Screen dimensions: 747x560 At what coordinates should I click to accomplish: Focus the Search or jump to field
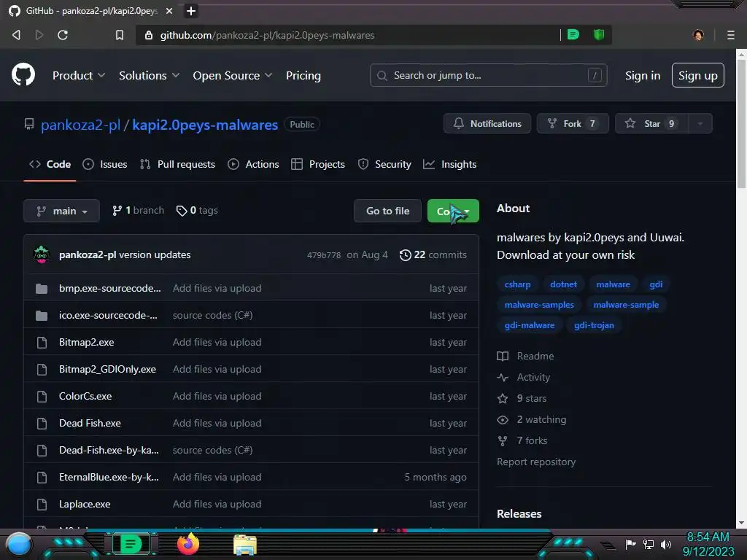pyautogui.click(x=488, y=75)
